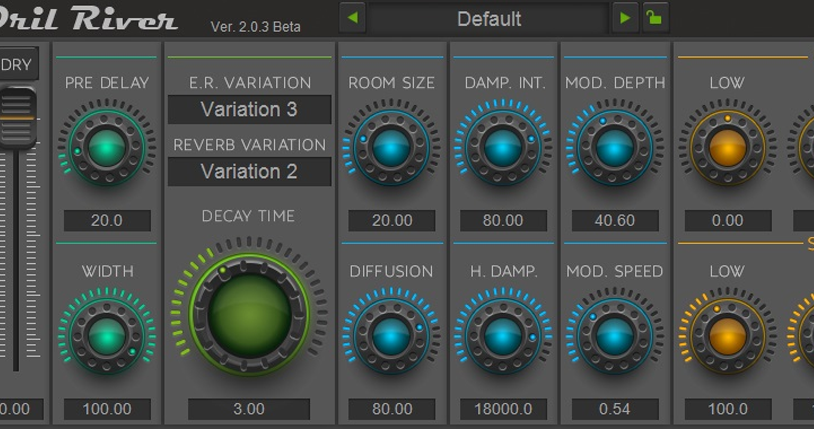814x429 pixels.
Task: Click the Diffusion knob
Action: 391,336
